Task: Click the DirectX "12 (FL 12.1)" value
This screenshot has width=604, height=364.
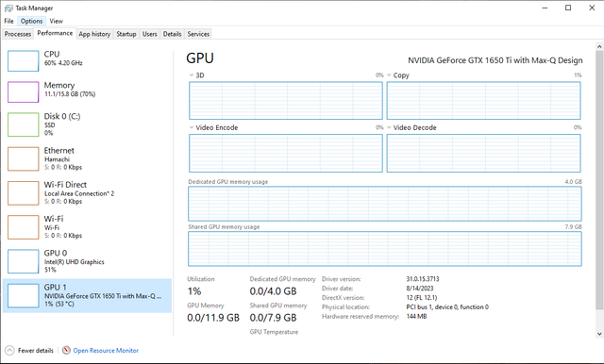Action: 422,298
